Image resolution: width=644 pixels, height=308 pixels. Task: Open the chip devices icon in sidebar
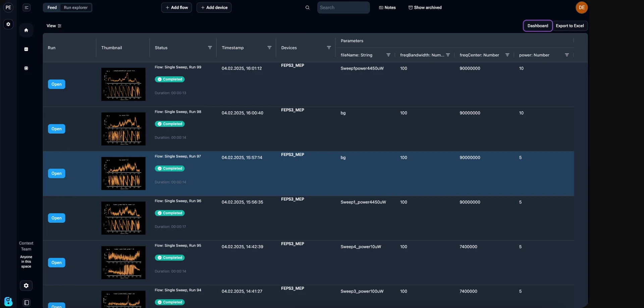pyautogui.click(x=26, y=68)
